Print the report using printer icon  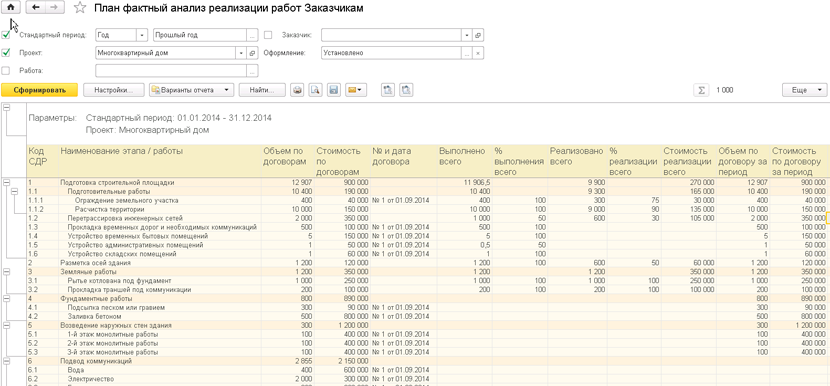pyautogui.click(x=297, y=90)
